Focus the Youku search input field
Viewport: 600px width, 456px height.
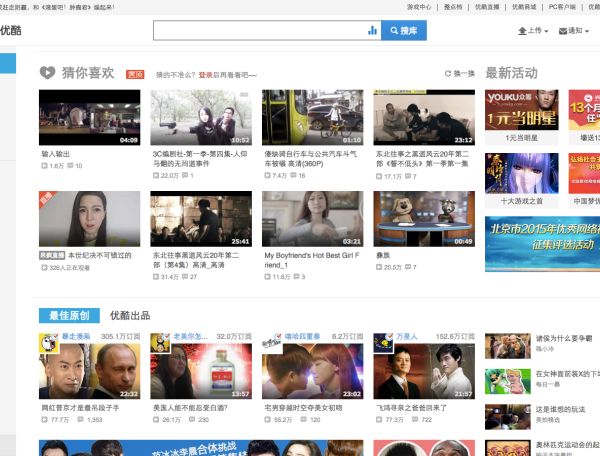pos(260,31)
